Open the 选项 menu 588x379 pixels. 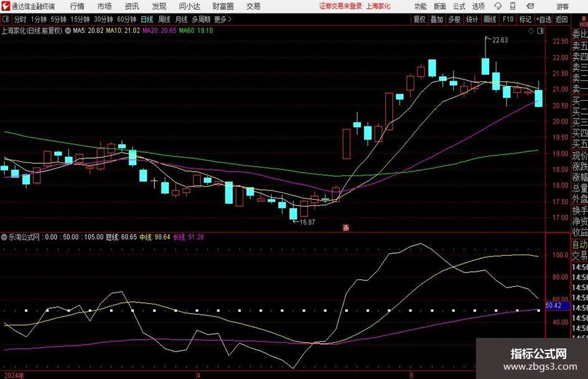478,6
